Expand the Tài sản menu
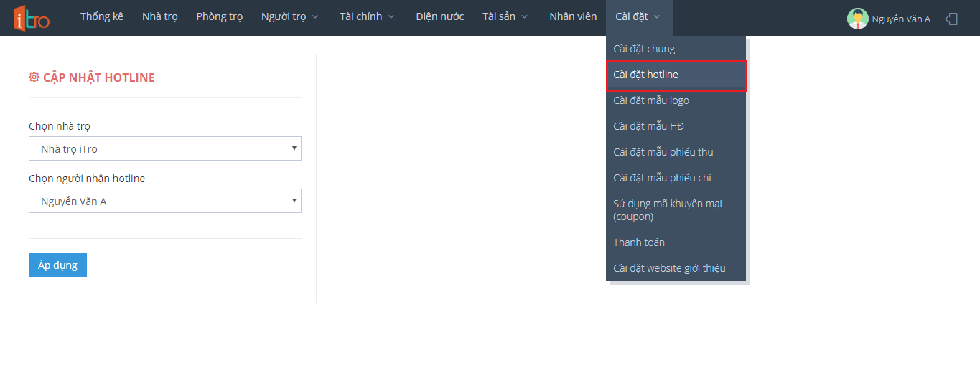The height and width of the screenshot is (375, 980). point(505,16)
